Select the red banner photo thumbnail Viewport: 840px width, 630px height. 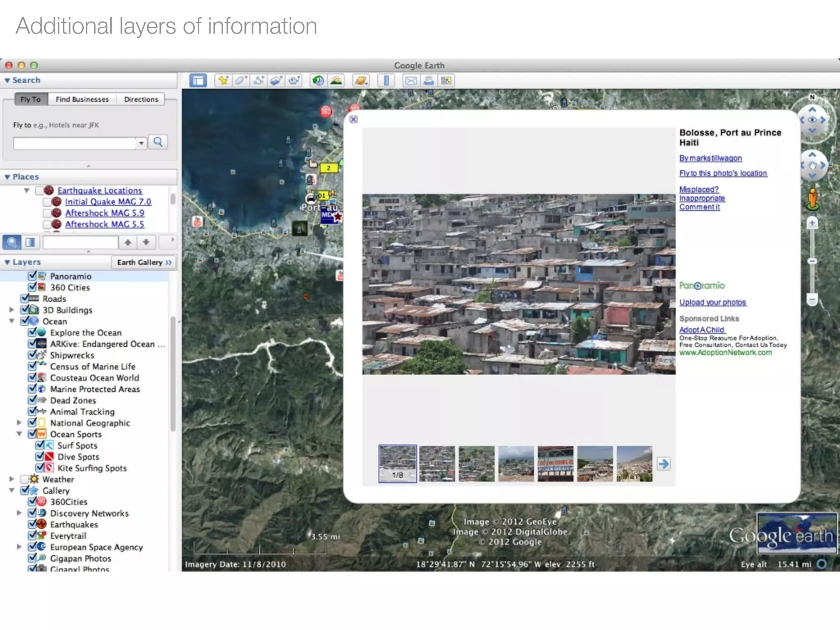[x=555, y=463]
